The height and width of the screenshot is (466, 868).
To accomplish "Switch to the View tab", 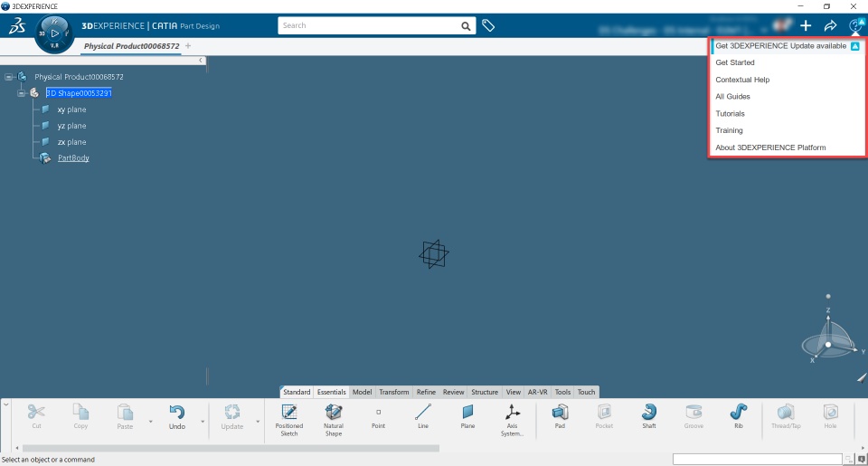I will click(x=514, y=392).
